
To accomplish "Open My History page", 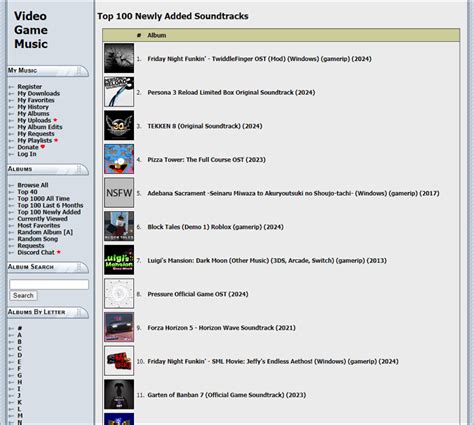I will pyautogui.click(x=33, y=107).
